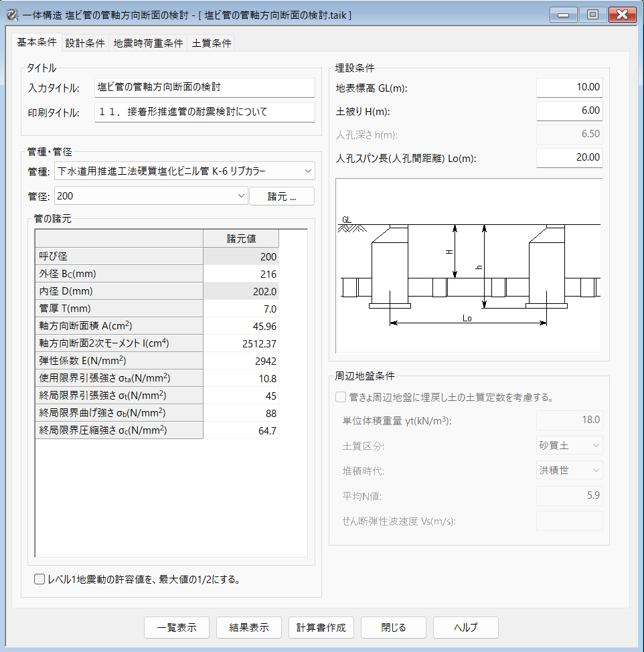The width and height of the screenshot is (644, 652).
Task: Click the app icon in title bar
Action: coord(11,14)
